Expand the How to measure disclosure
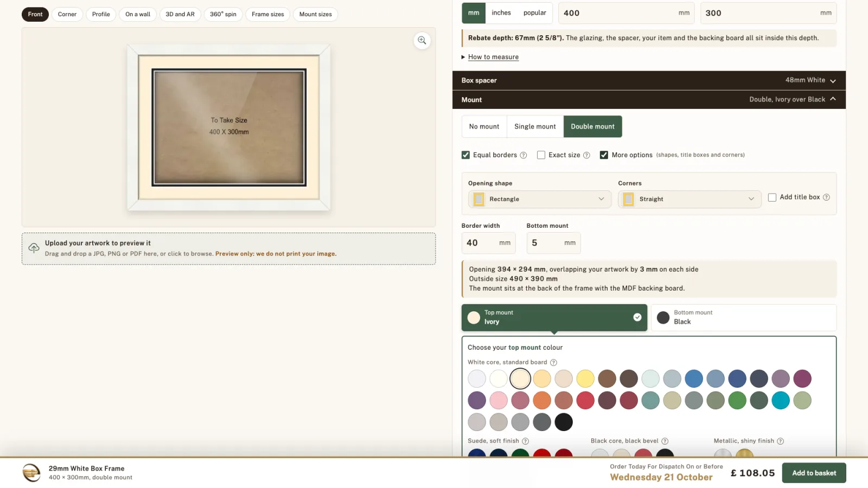 point(493,57)
